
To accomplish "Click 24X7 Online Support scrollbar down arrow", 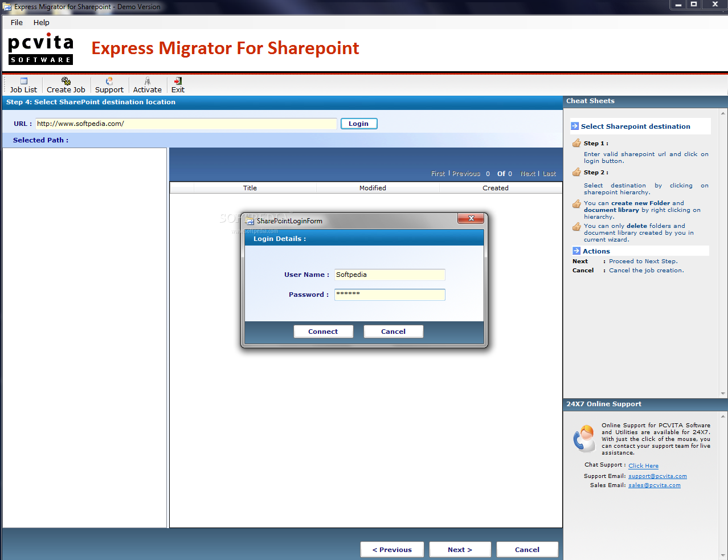I will tap(723, 555).
